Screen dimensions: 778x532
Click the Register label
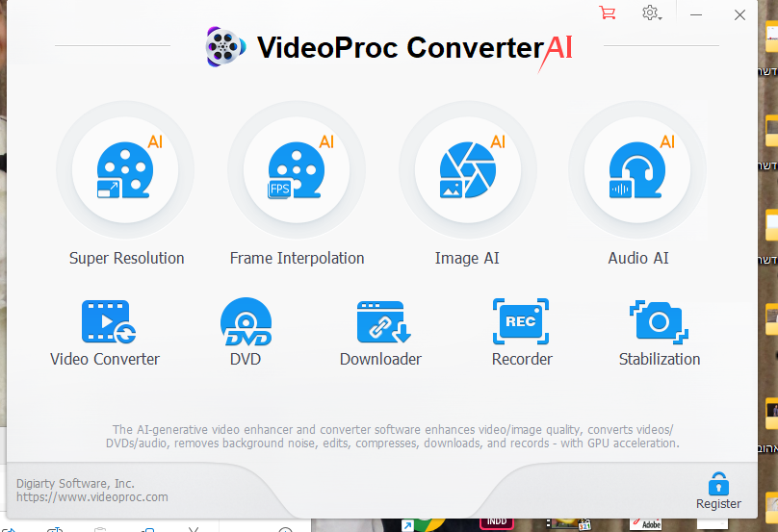[718, 504]
